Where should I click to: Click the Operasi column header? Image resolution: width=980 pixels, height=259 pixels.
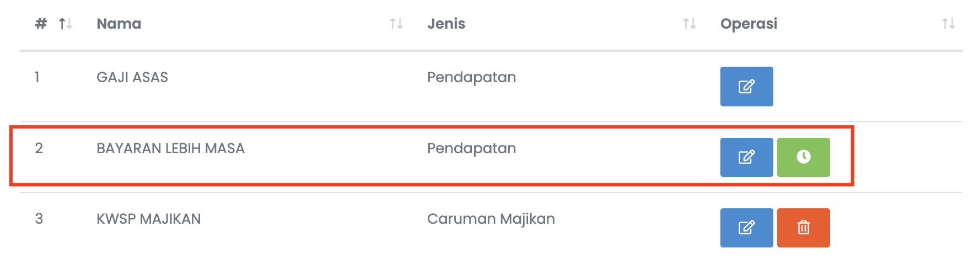point(749,24)
